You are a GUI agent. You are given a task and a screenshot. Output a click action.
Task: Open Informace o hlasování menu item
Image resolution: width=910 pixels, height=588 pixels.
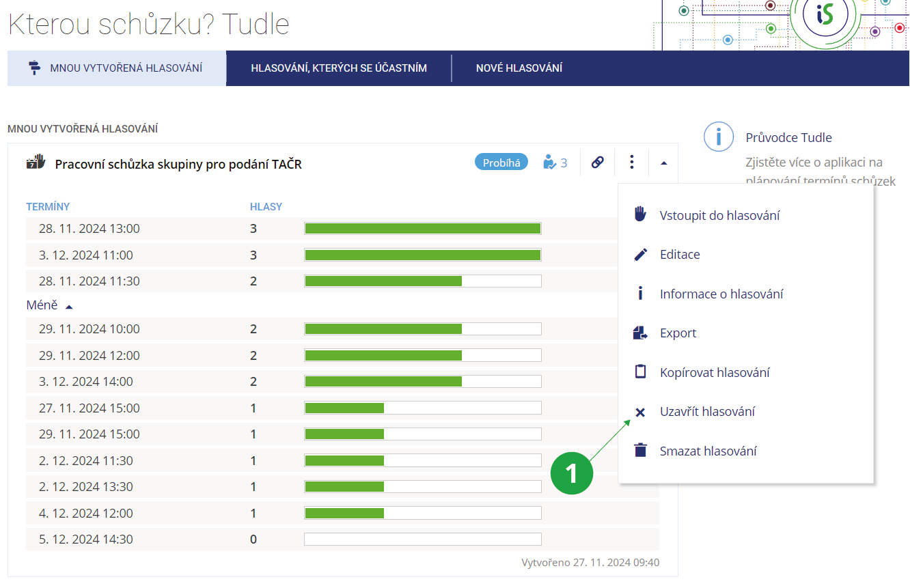tap(721, 294)
